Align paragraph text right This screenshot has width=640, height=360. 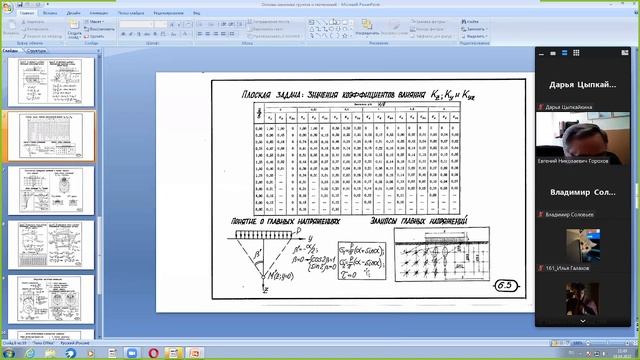[x=216, y=34]
